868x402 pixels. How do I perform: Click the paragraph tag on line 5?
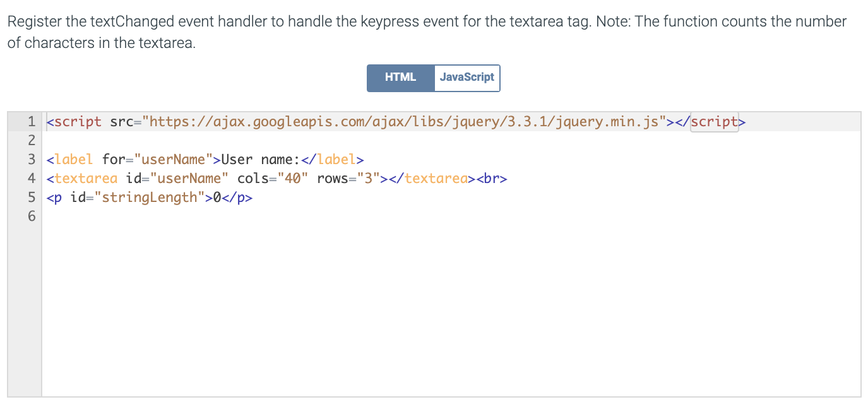pyautogui.click(x=56, y=197)
